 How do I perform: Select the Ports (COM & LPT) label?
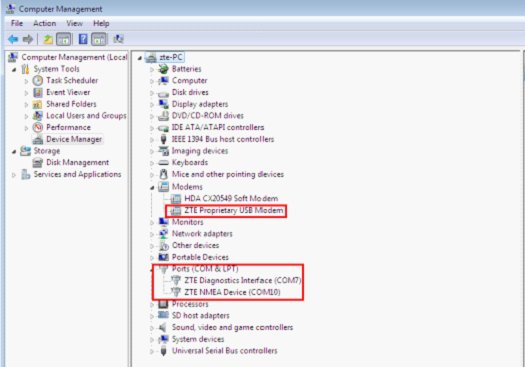click(205, 269)
